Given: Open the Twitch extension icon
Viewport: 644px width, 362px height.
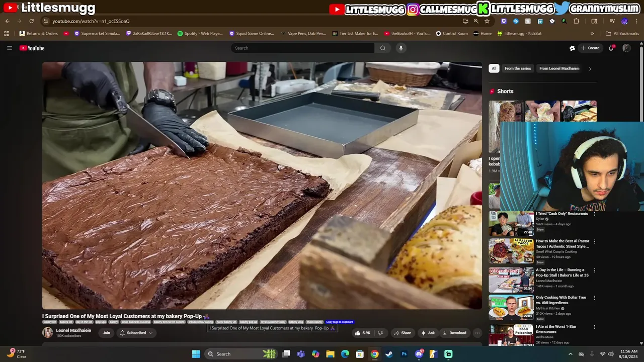Looking at the screenshot, I should point(504,21).
